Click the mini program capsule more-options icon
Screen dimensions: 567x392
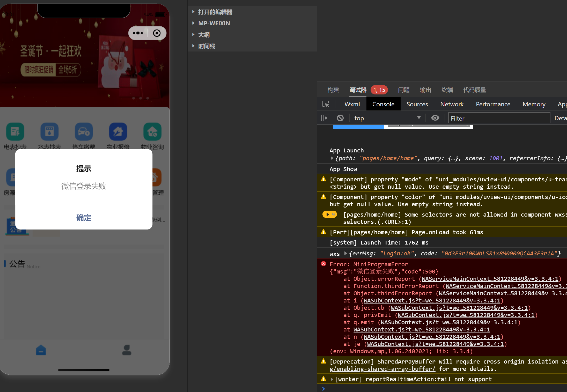[138, 33]
